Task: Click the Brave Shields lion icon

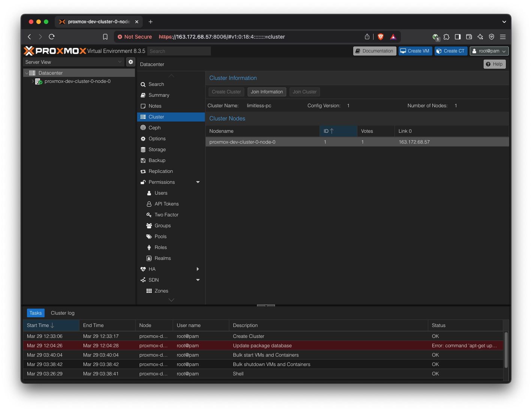Action: (x=381, y=37)
